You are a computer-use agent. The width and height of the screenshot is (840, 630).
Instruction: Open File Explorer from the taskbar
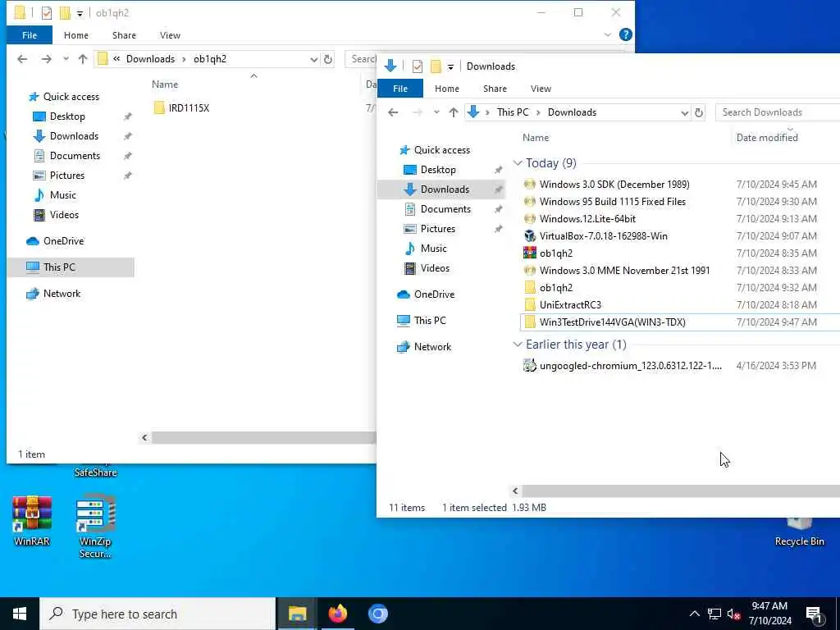[x=297, y=614]
